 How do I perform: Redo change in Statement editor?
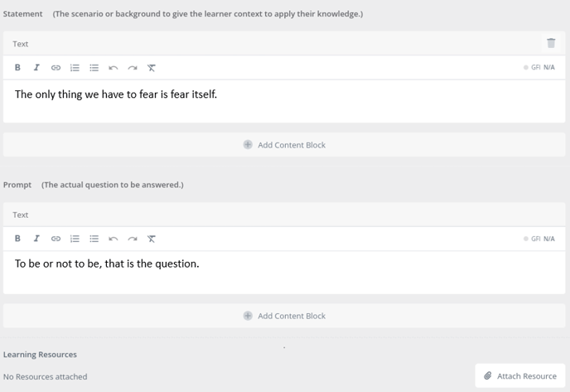[133, 68]
